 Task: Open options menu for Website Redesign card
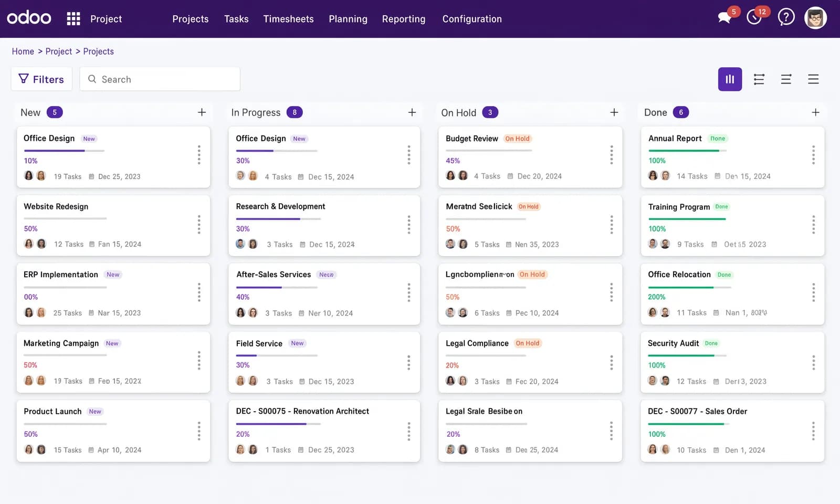point(199,224)
